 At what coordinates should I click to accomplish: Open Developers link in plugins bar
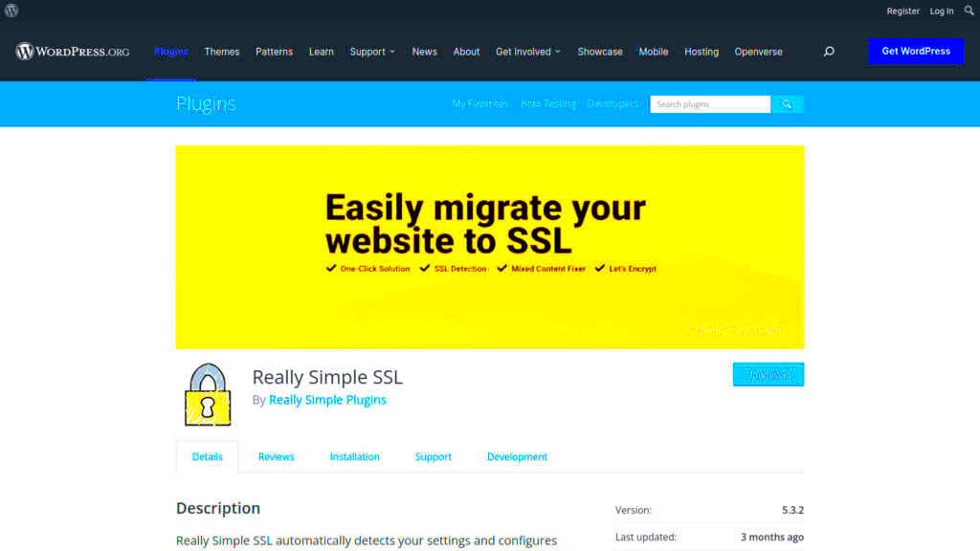click(612, 103)
